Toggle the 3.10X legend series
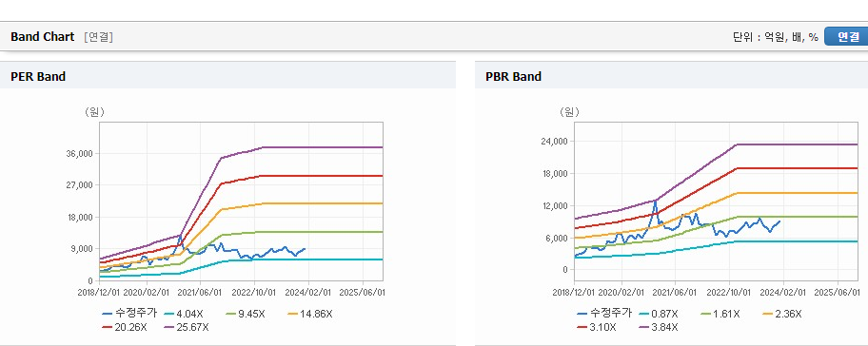Viewport: 868px width, 346px height. coord(597,327)
